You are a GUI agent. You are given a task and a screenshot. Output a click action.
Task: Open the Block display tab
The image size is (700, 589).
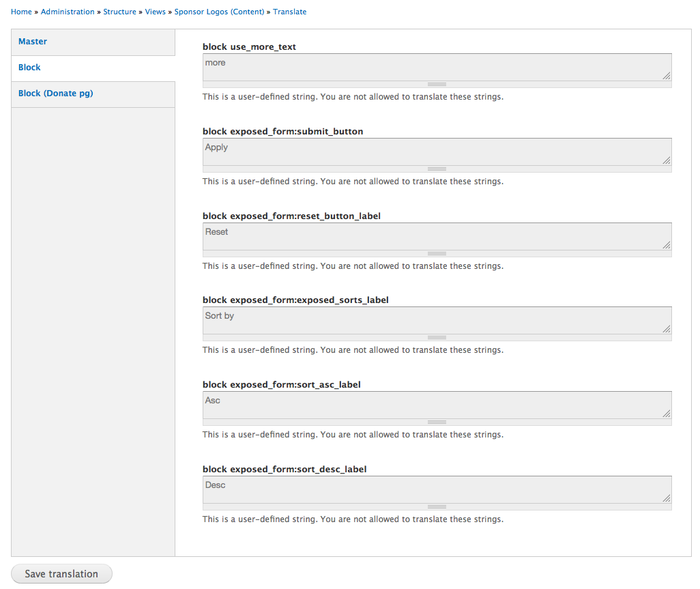click(29, 67)
